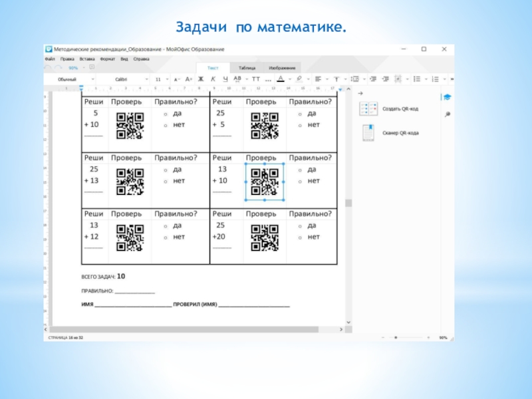Open the education graduation cap panel icon
The image size is (532, 399).
point(447,97)
